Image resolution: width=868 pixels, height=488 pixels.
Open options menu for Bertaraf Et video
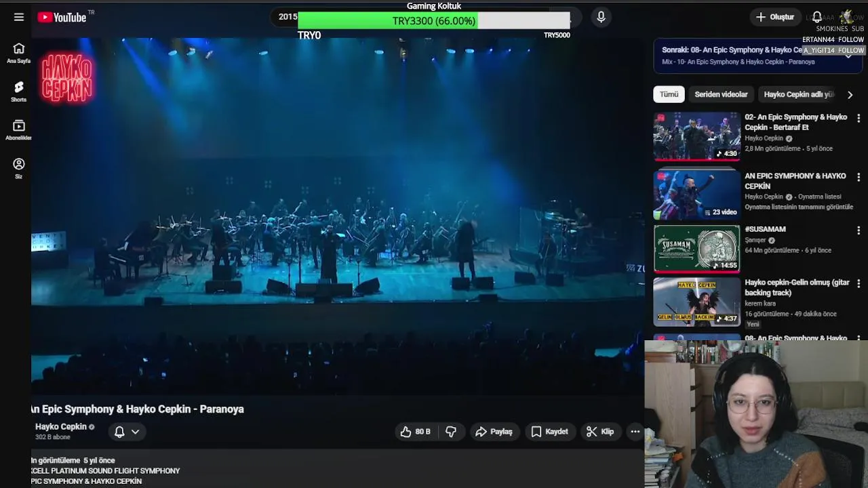859,118
